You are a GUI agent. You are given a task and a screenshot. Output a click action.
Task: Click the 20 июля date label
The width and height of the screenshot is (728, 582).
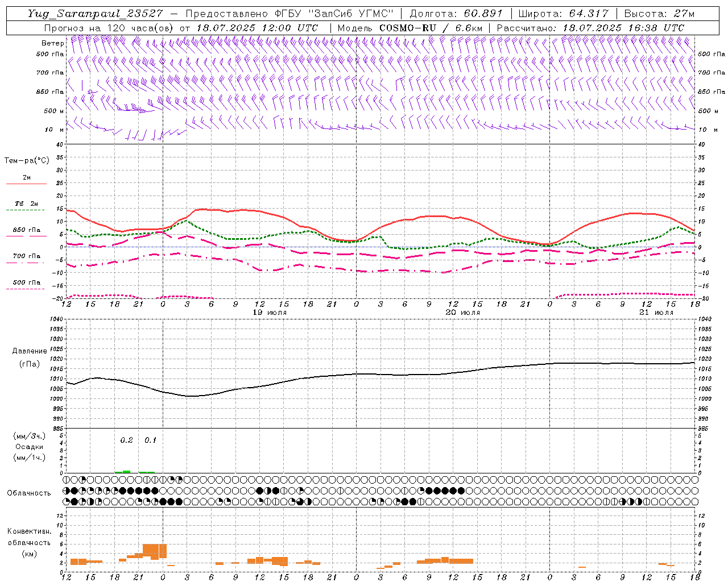click(463, 313)
